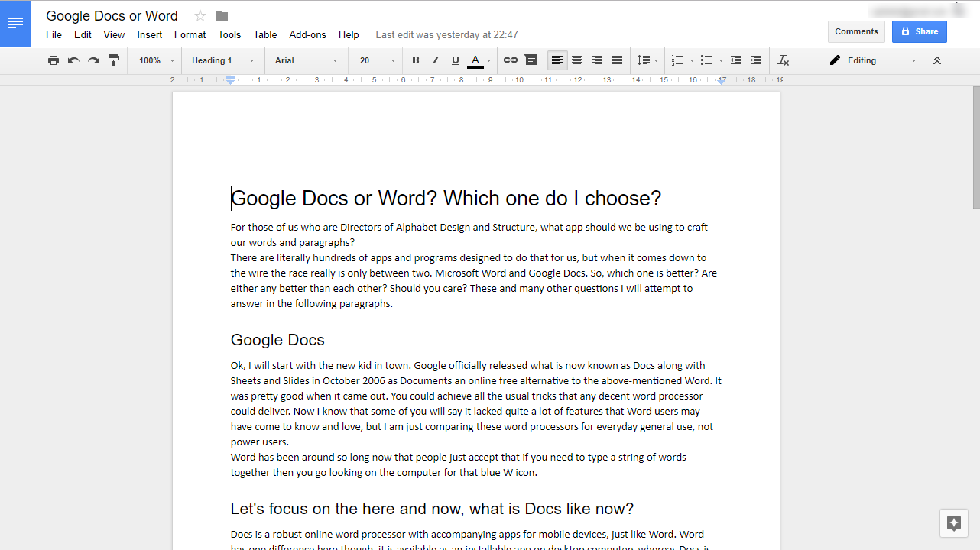Open the font size 20 dropdown

click(x=377, y=60)
